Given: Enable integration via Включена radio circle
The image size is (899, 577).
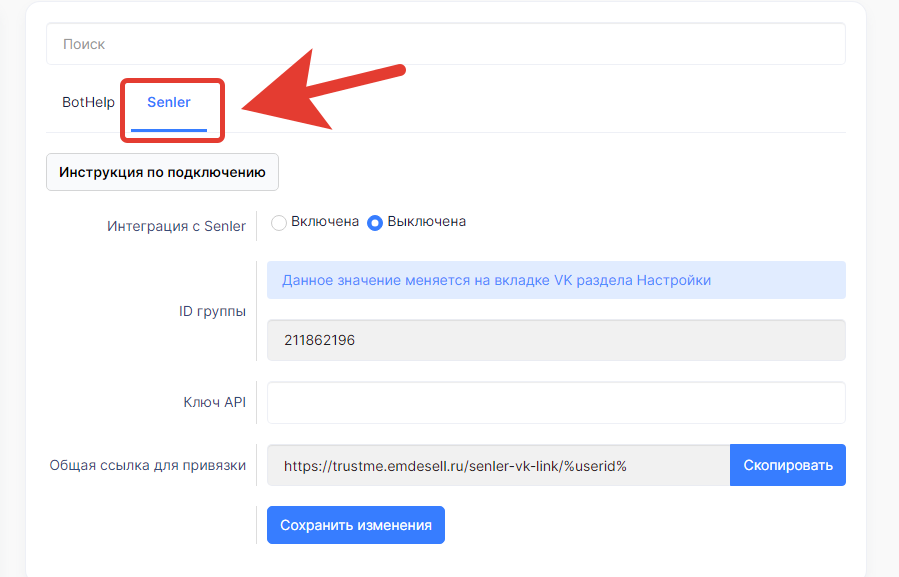Looking at the screenshot, I should (x=279, y=223).
